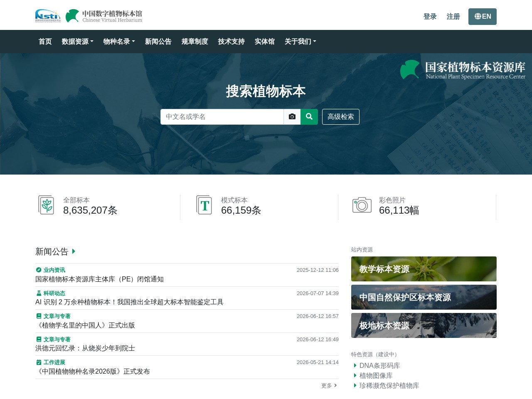Click triangle bullet before 植物图像库
This screenshot has height=399, width=532.
(355, 376)
